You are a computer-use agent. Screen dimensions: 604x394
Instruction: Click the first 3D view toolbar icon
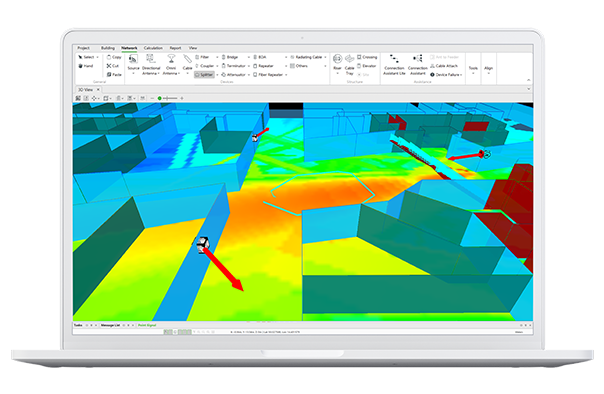click(78, 98)
